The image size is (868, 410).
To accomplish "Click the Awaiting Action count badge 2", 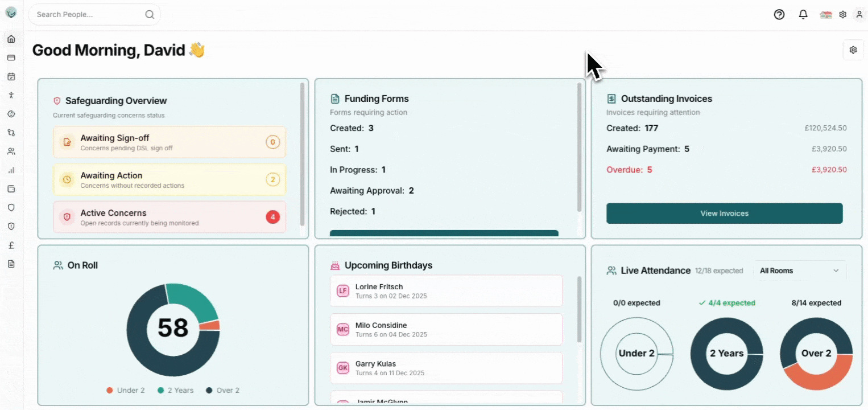I will [273, 180].
